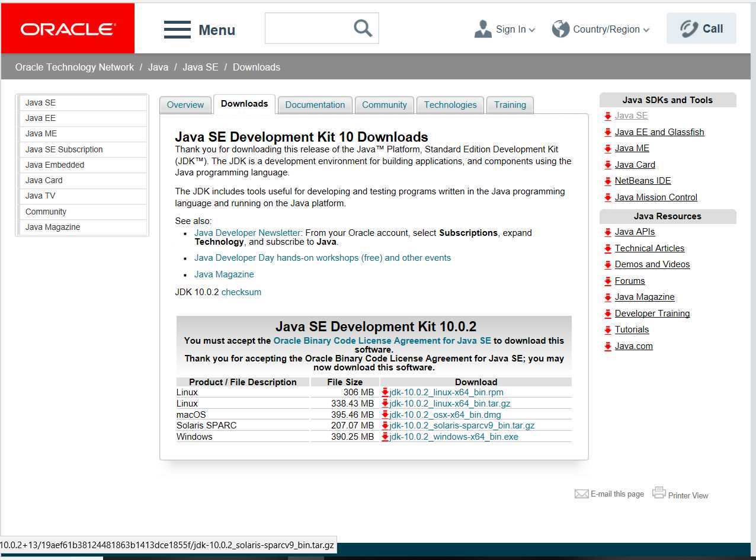
Task: Click the red download arrow beside osx-x64_bin.dmg
Action: click(x=385, y=414)
